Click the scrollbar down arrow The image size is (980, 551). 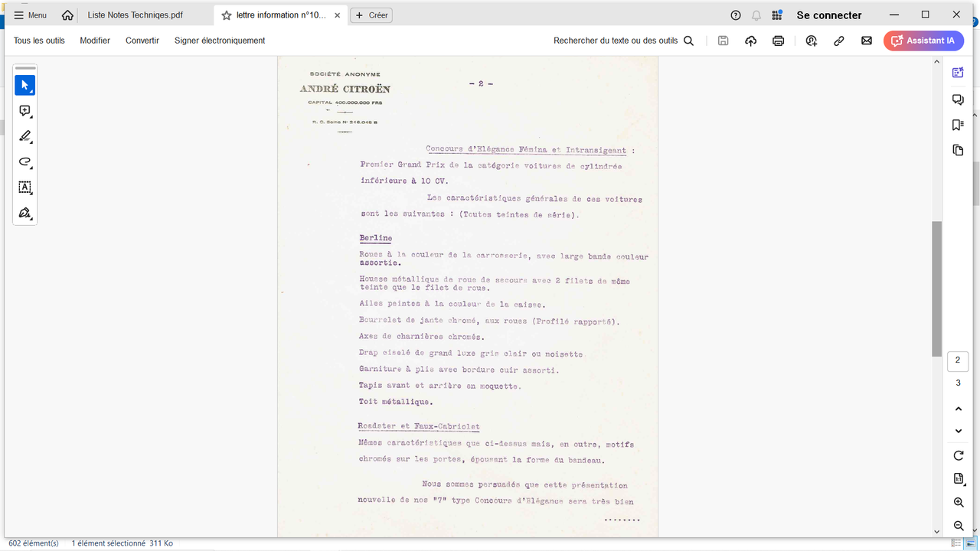pos(936,531)
